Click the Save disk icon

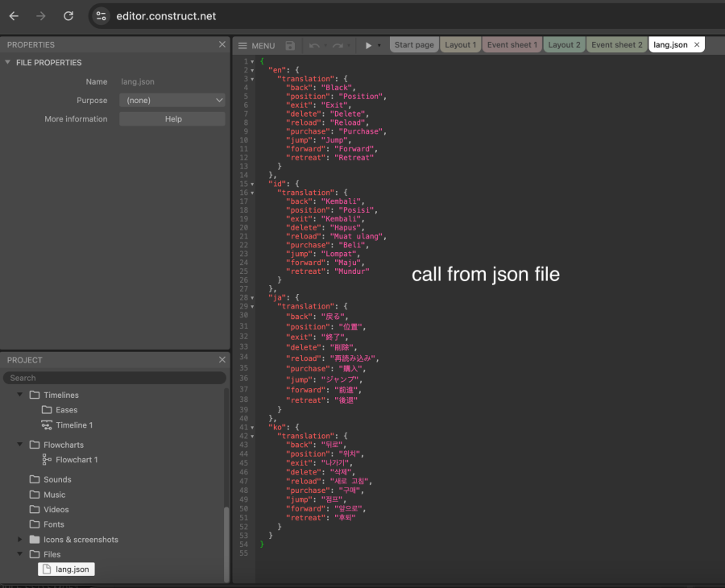(x=290, y=45)
